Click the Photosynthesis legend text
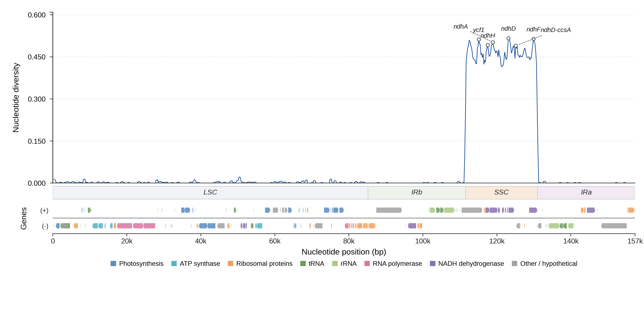This screenshot has height=313, width=644. pos(141,264)
